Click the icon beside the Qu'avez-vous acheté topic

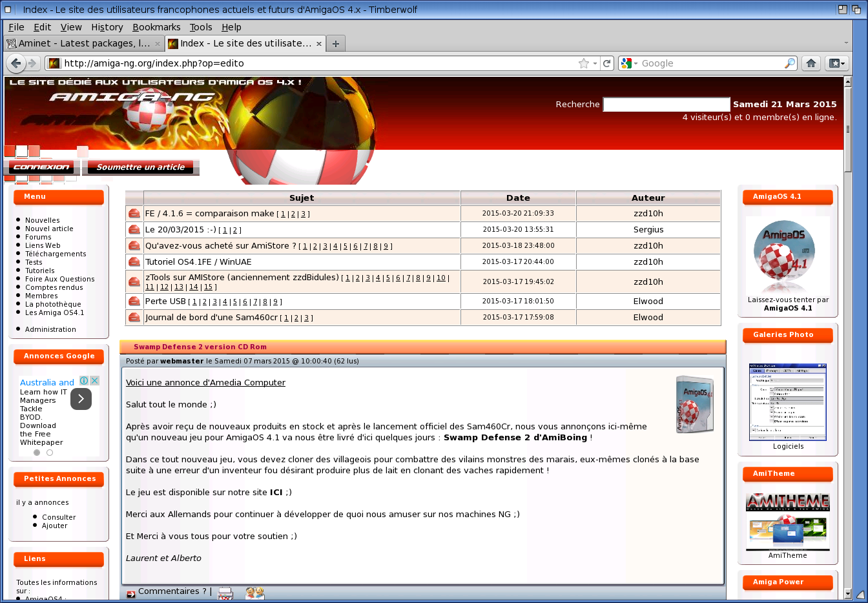click(134, 246)
